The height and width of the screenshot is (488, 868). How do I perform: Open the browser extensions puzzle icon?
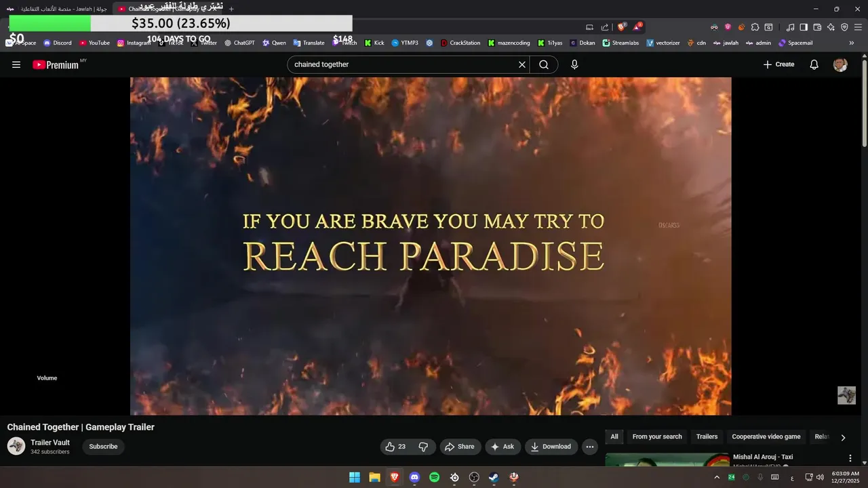(x=755, y=27)
